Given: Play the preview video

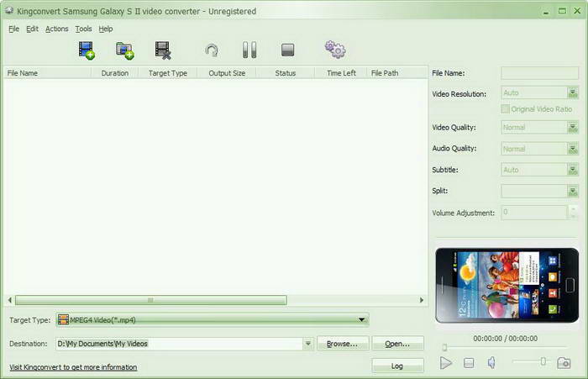Looking at the screenshot, I should pos(445,363).
